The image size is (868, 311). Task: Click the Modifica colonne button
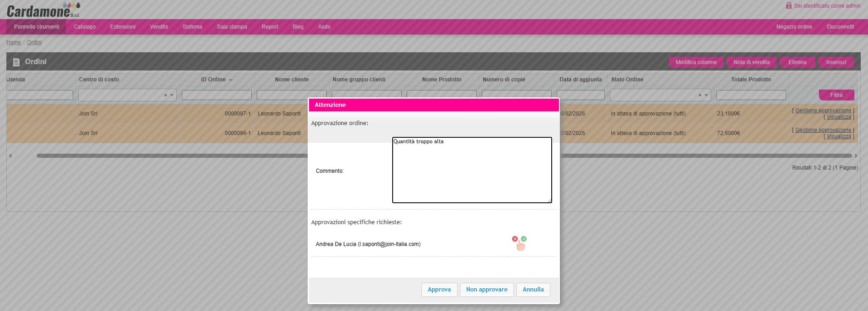point(696,62)
